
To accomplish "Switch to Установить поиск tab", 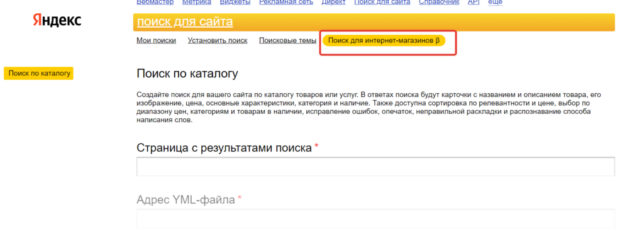I will (x=217, y=40).
